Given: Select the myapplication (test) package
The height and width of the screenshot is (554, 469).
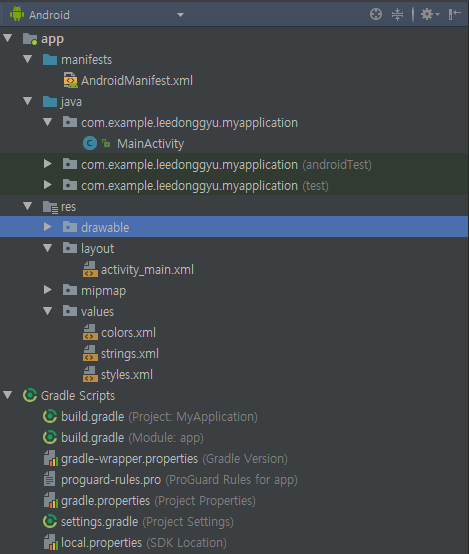Looking at the screenshot, I should (205, 186).
